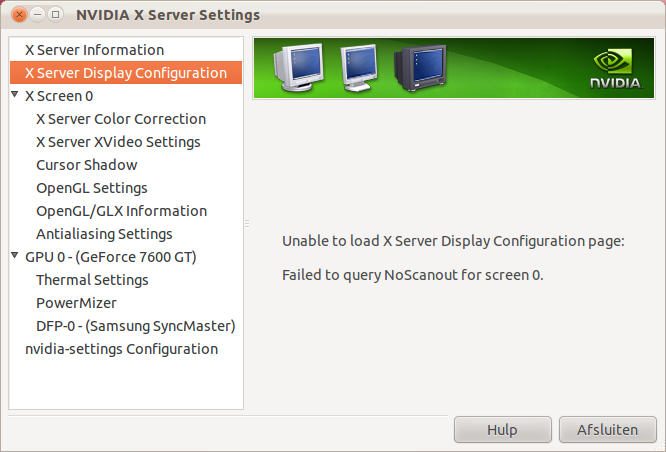
Task: Open Antialiasing Settings page
Action: coord(104,234)
